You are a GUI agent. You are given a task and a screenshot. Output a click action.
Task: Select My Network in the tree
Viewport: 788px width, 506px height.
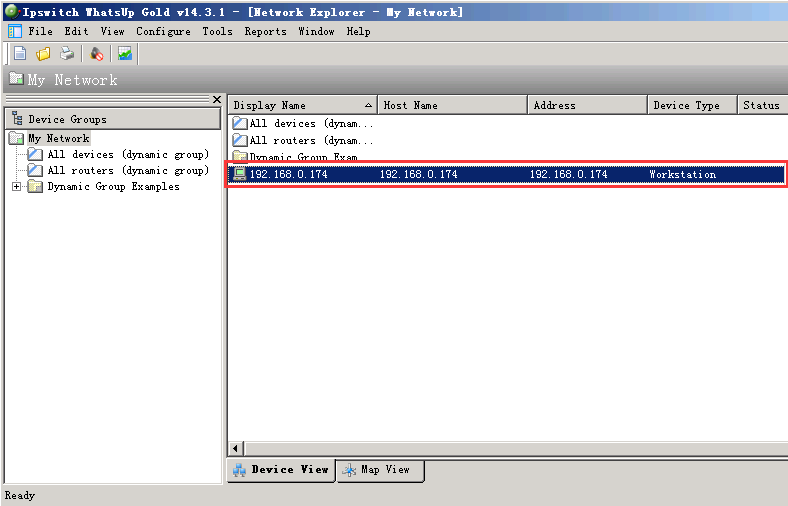pos(58,138)
